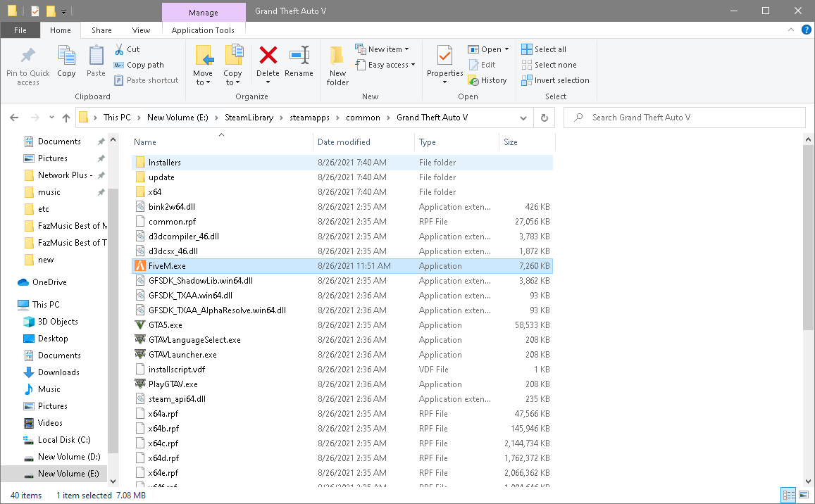Click Select all in the ribbon

point(545,49)
